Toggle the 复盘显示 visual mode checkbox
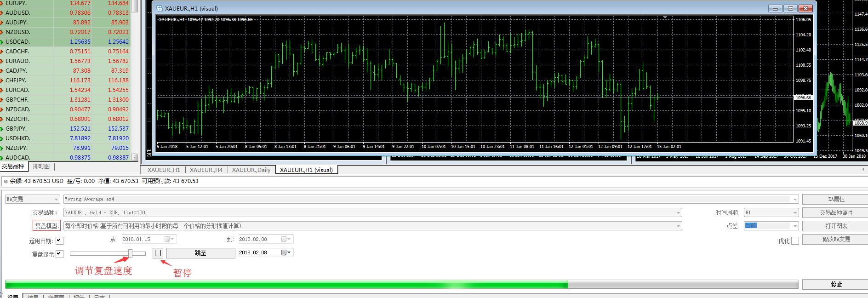868x298 pixels. pos(59,254)
